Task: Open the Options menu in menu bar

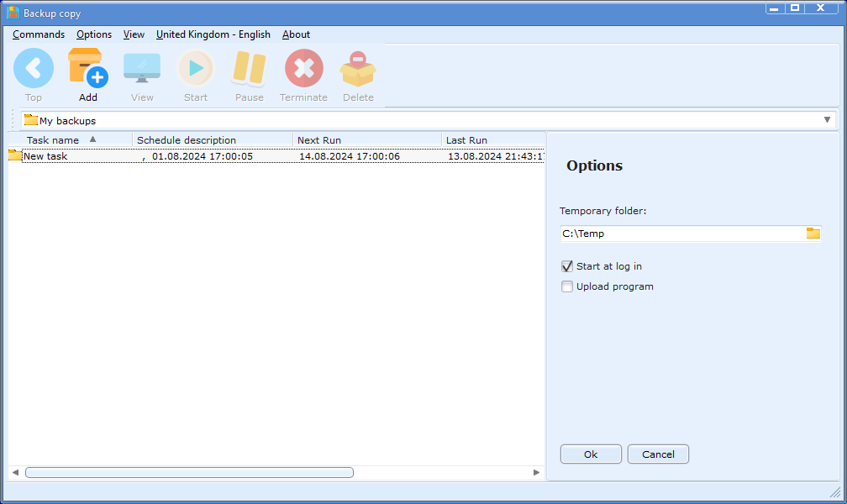Action: pos(94,34)
